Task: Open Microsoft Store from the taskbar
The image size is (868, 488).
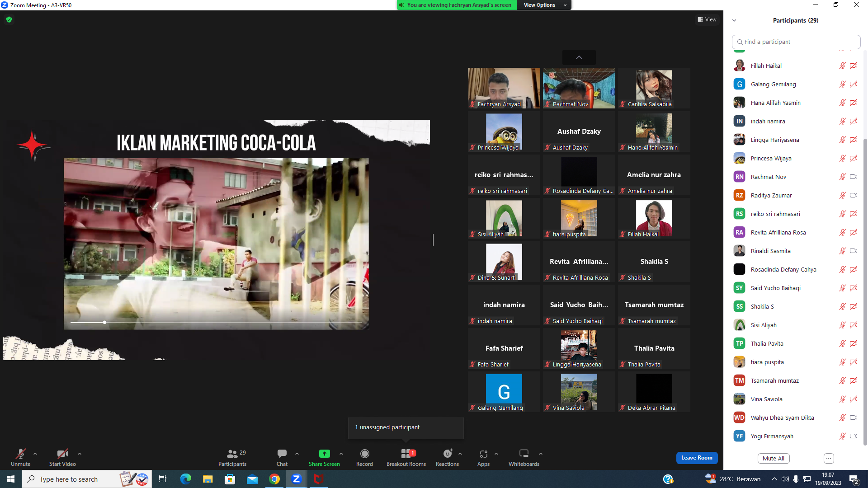Action: point(230,479)
